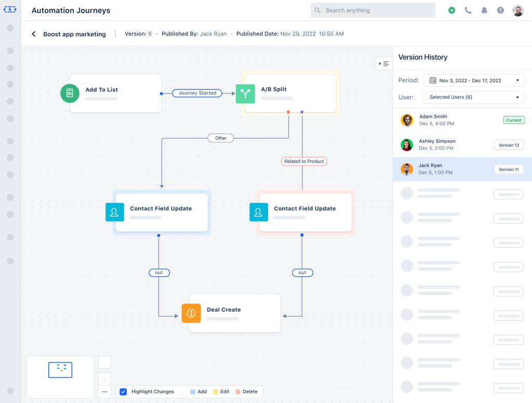Viewport: 532px width, 403px height.
Task: Open the help question mark icon
Action: point(500,10)
